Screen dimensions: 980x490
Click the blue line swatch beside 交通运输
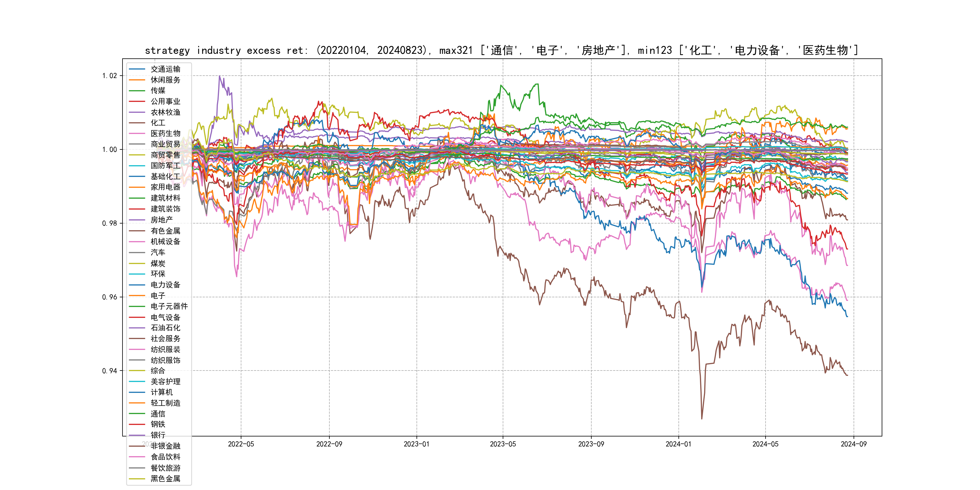pos(137,69)
